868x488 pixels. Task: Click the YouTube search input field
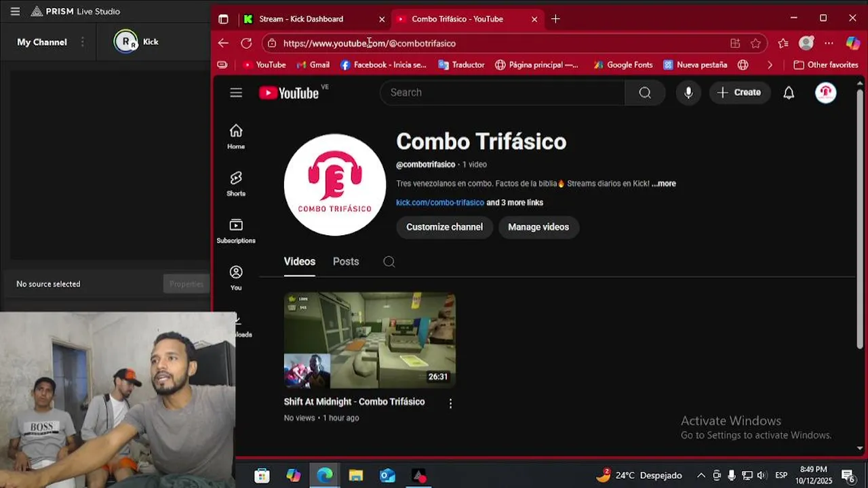click(502, 93)
